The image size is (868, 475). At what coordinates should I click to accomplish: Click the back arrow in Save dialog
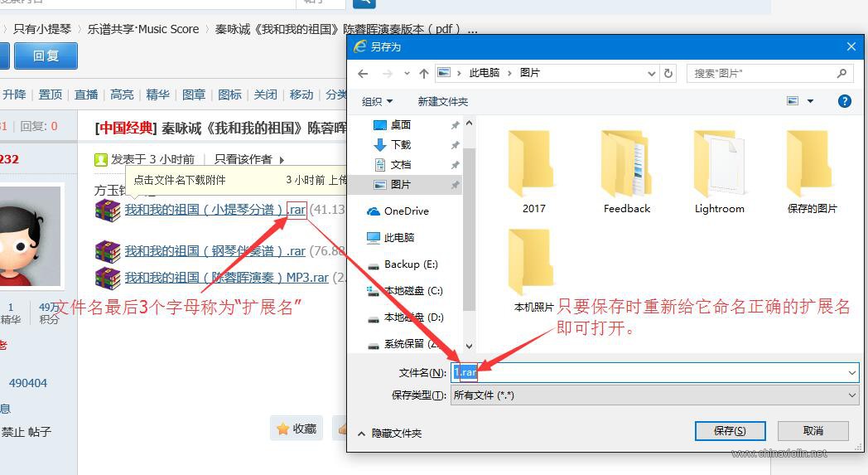pos(363,73)
